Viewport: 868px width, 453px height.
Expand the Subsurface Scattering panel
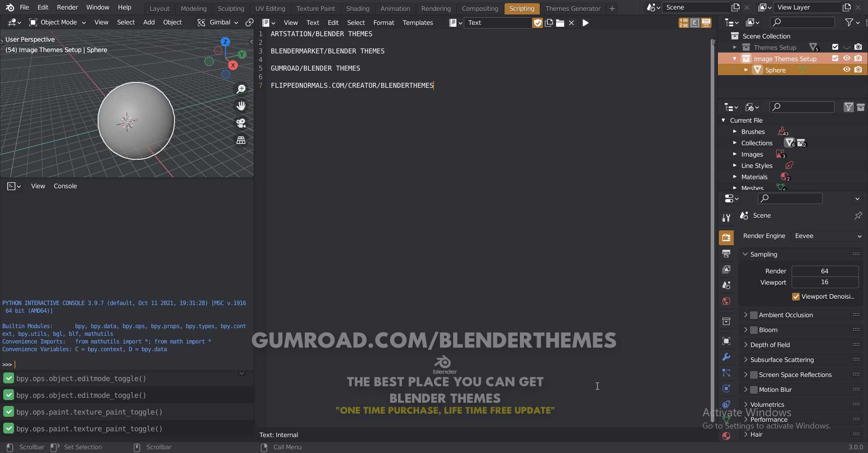[745, 360]
